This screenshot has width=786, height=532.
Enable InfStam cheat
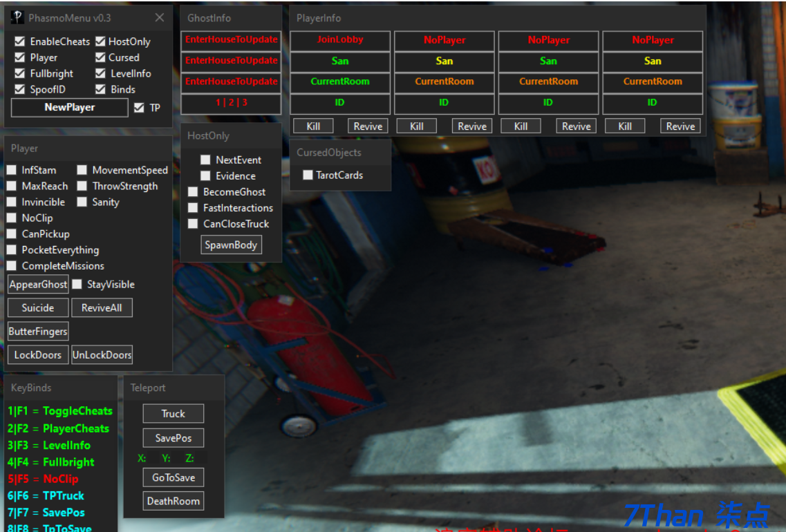[x=12, y=170]
